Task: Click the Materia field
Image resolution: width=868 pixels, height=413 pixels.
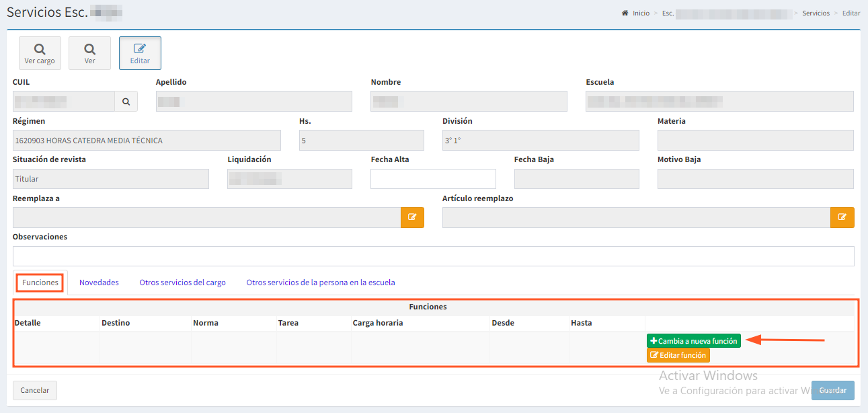Action: (x=756, y=140)
